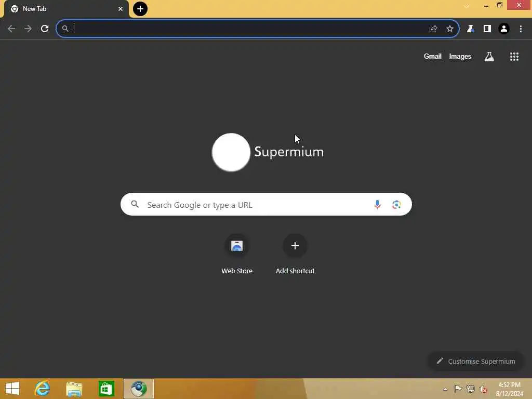Reload the current page
Screen dimensions: 532x399
coord(45,29)
